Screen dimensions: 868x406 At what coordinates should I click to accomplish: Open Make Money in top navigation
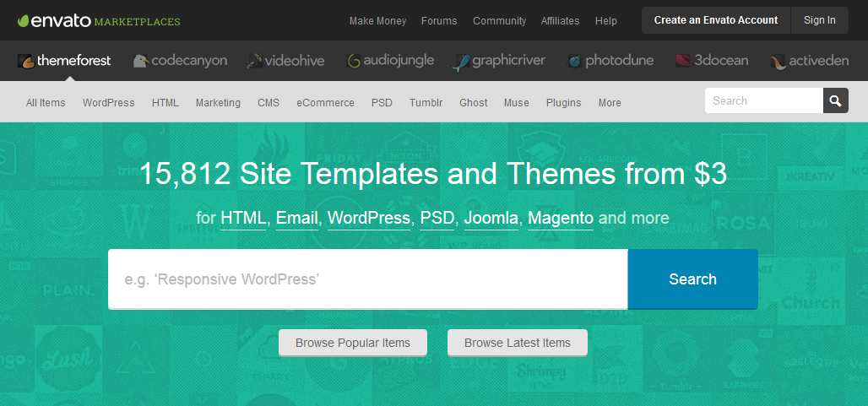pos(377,21)
